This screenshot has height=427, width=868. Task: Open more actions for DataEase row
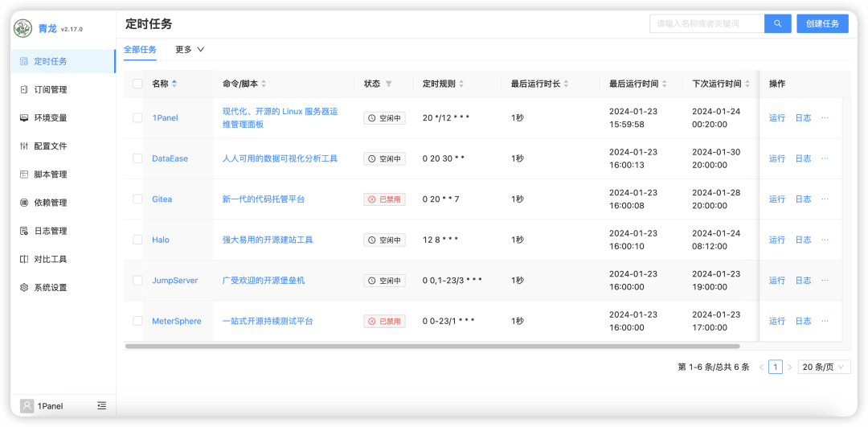point(825,158)
